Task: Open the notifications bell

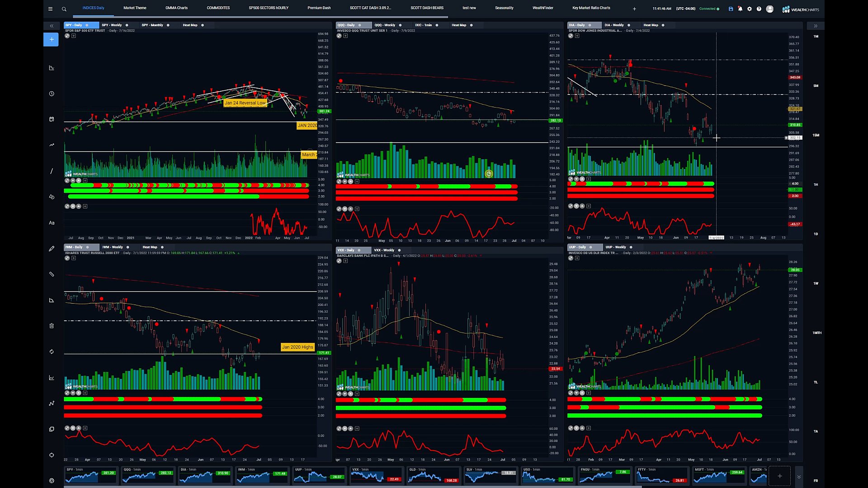Action: 740,9
